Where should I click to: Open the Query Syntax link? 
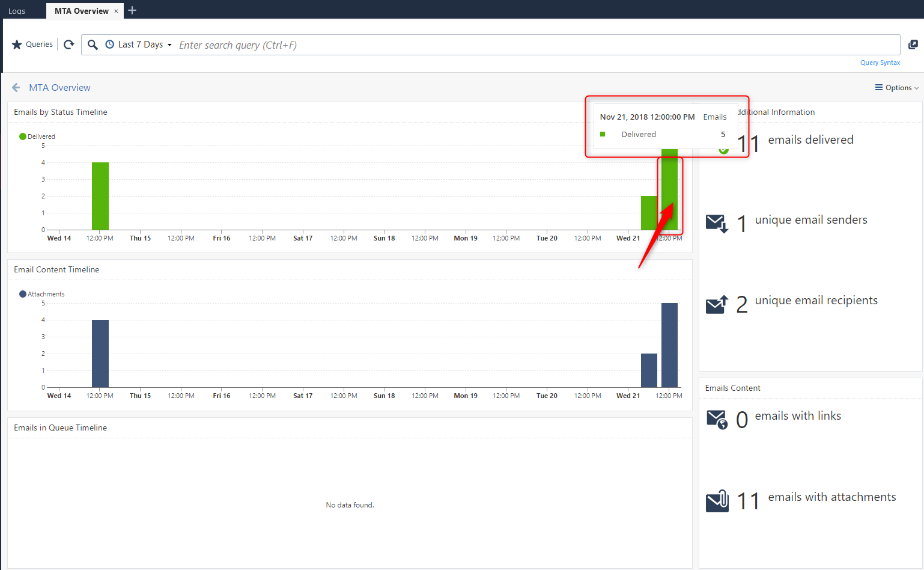pos(880,63)
